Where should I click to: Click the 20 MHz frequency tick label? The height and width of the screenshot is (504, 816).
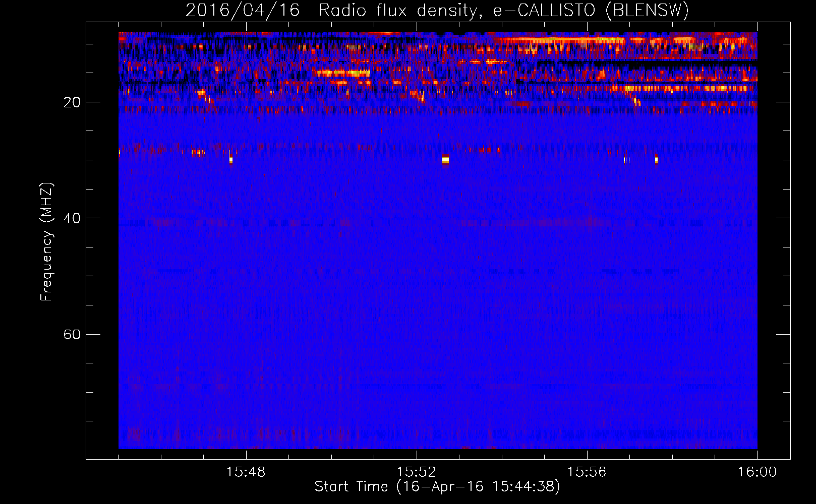72,102
